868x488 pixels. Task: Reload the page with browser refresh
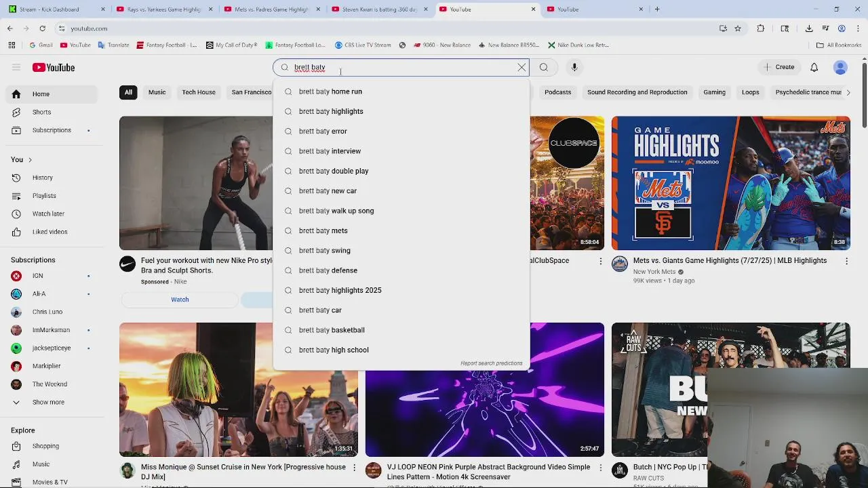(42, 28)
